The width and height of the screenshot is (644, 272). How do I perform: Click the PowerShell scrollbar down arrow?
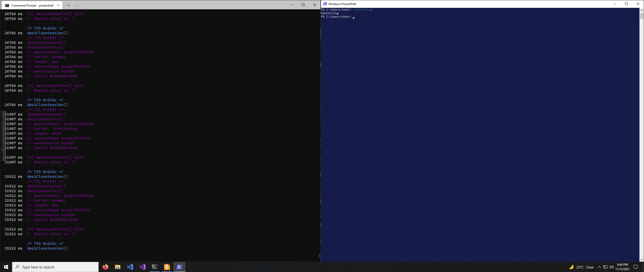pyautogui.click(x=641, y=259)
